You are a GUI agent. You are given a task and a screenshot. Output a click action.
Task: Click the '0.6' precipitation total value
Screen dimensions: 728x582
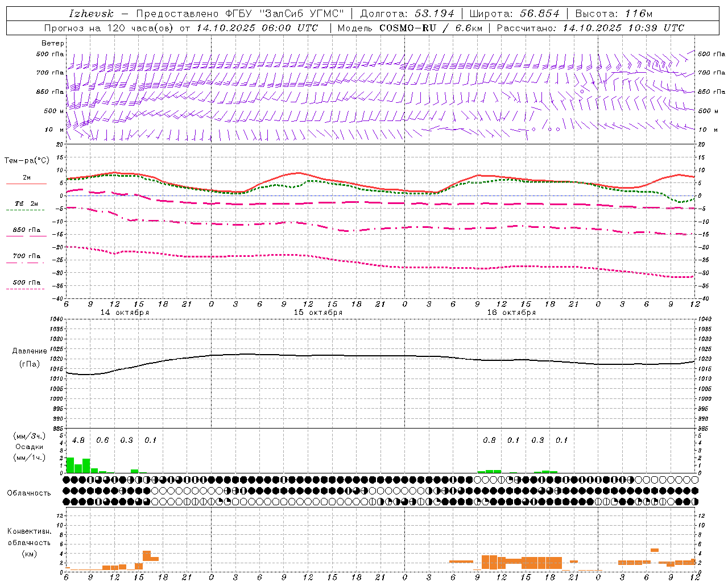[x=102, y=440]
